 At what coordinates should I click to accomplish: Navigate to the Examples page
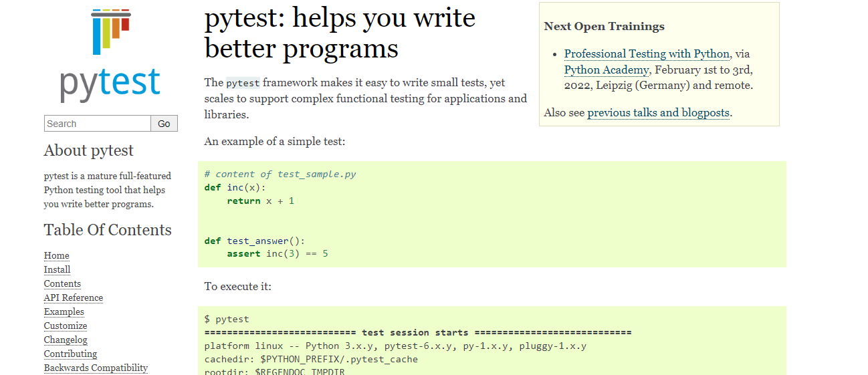(x=64, y=312)
